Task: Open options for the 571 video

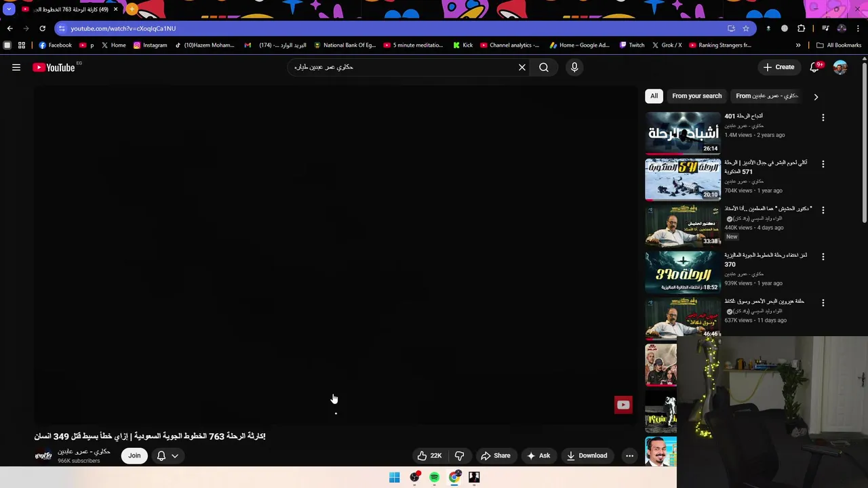Action: click(823, 164)
